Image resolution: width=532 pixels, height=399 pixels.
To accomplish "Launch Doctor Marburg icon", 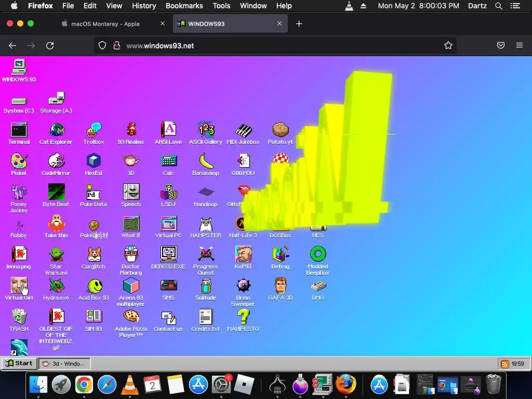I will (x=131, y=261).
